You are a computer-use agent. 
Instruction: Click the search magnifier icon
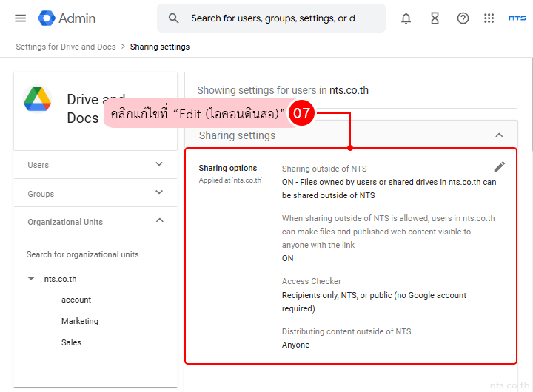coord(174,18)
